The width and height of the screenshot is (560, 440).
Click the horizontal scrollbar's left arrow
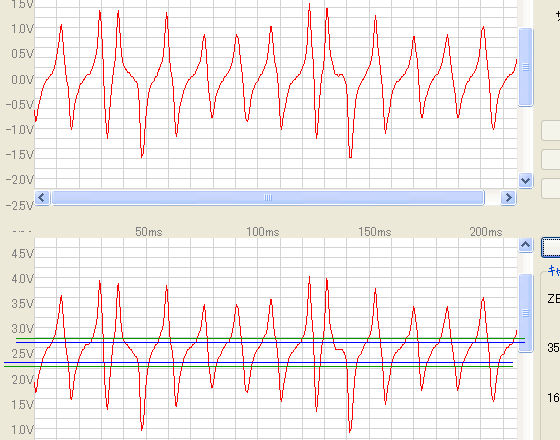pos(42,198)
